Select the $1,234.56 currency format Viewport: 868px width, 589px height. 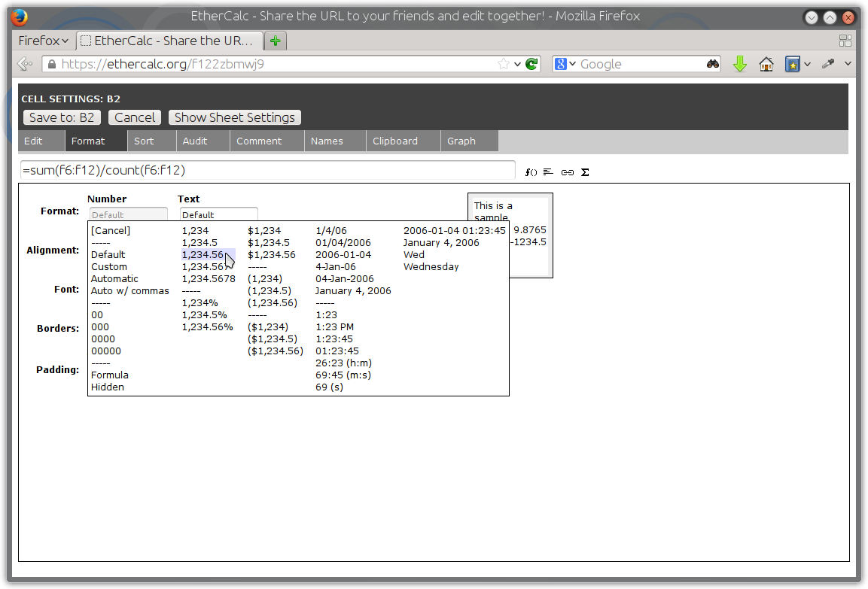tap(272, 255)
